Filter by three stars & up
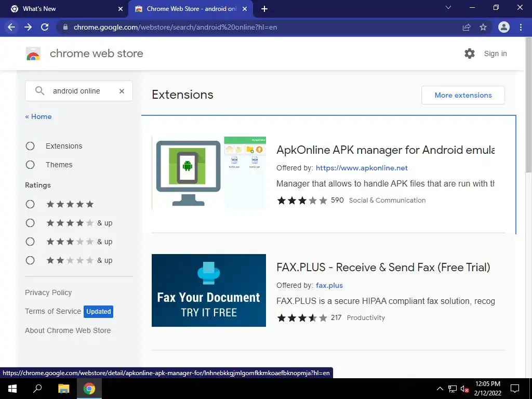The image size is (532, 399). pos(30,242)
